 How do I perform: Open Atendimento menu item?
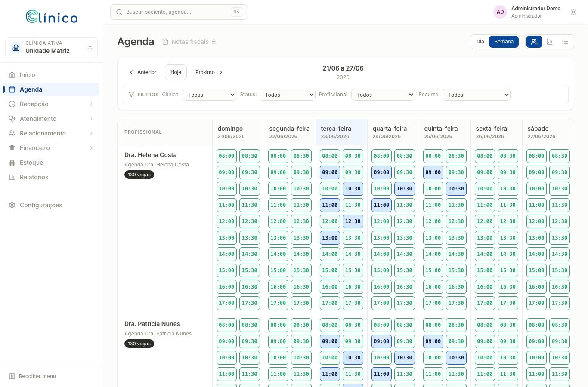click(x=51, y=119)
